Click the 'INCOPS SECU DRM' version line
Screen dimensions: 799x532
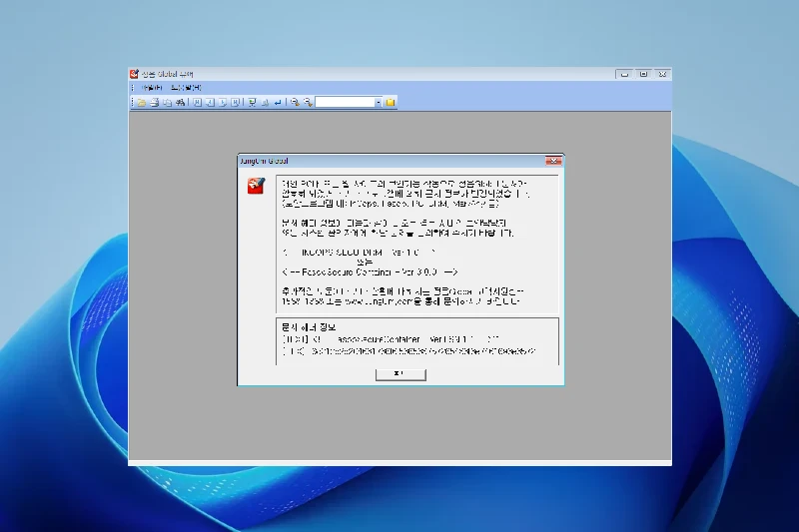[360, 253]
